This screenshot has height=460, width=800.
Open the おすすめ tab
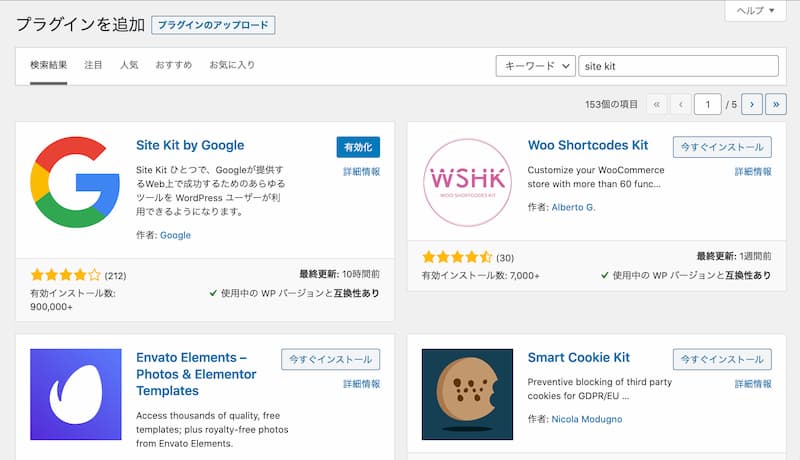tap(173, 65)
